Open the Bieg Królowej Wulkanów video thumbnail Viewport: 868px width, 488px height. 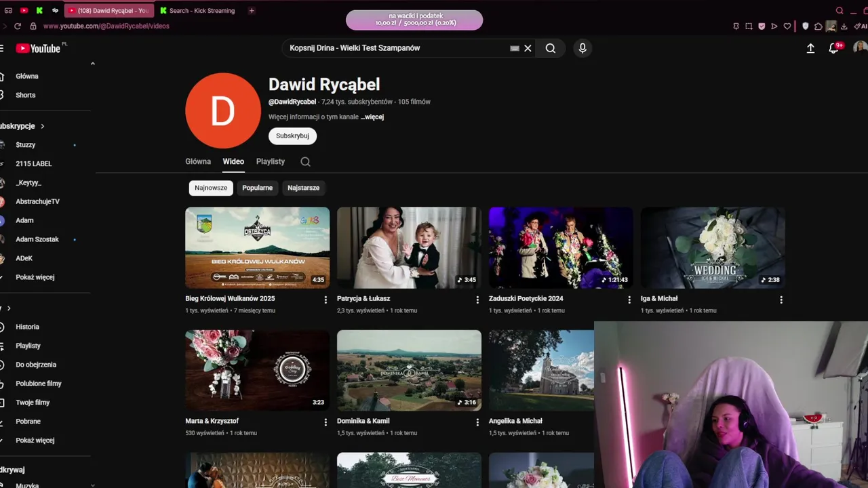258,247
